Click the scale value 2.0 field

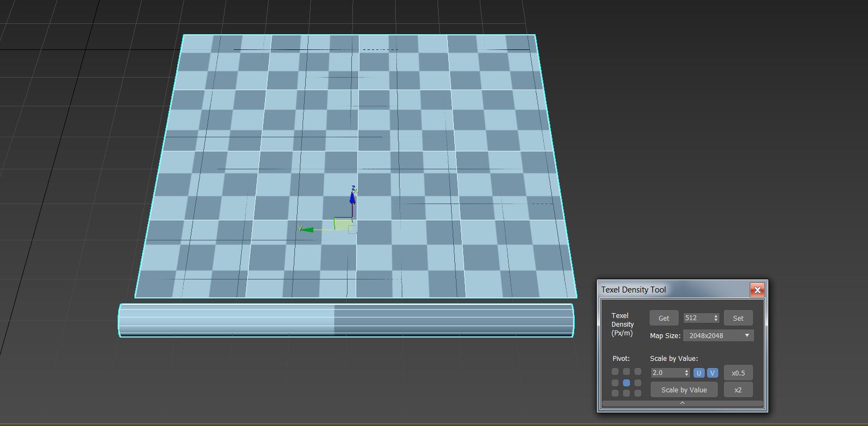tap(666, 373)
